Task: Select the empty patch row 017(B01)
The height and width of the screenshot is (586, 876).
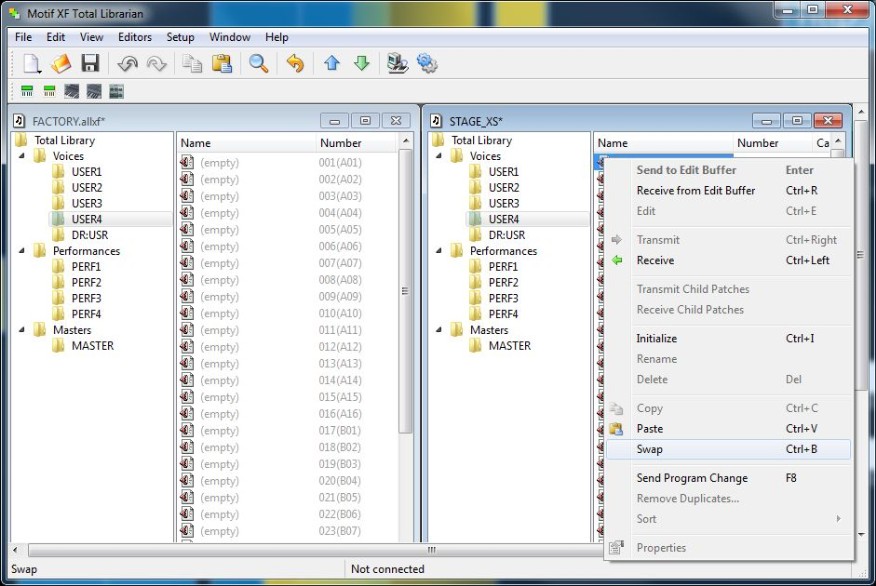Action: coord(288,431)
